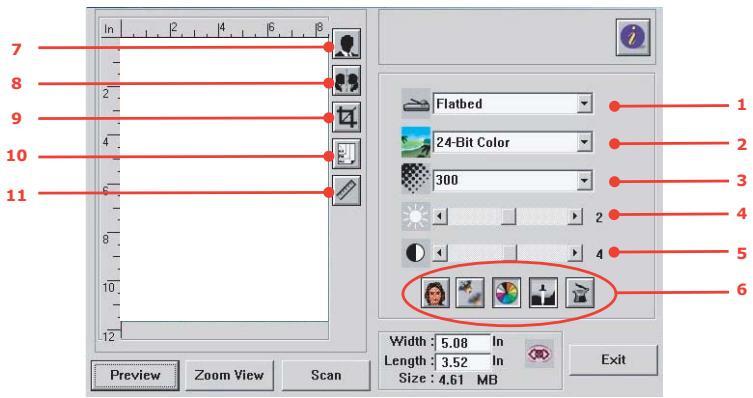Click the woman portrait icon
Viewport: 753px width, 398px height.
click(435, 292)
